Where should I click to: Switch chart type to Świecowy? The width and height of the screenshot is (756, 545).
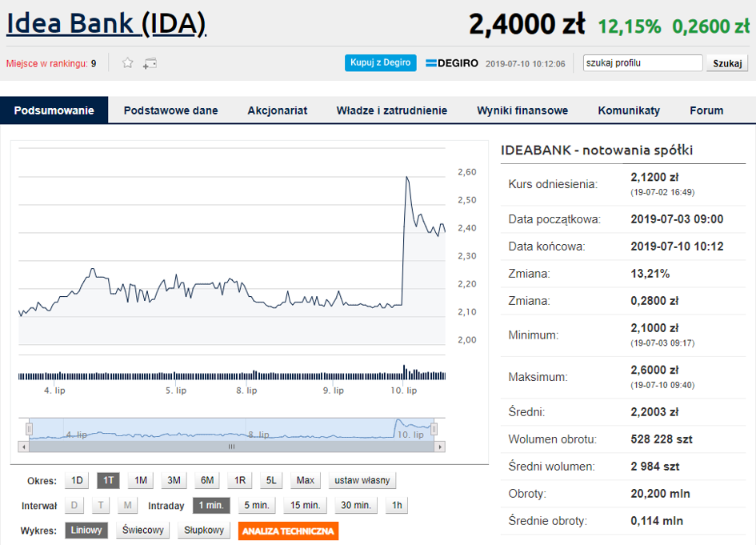click(x=142, y=531)
